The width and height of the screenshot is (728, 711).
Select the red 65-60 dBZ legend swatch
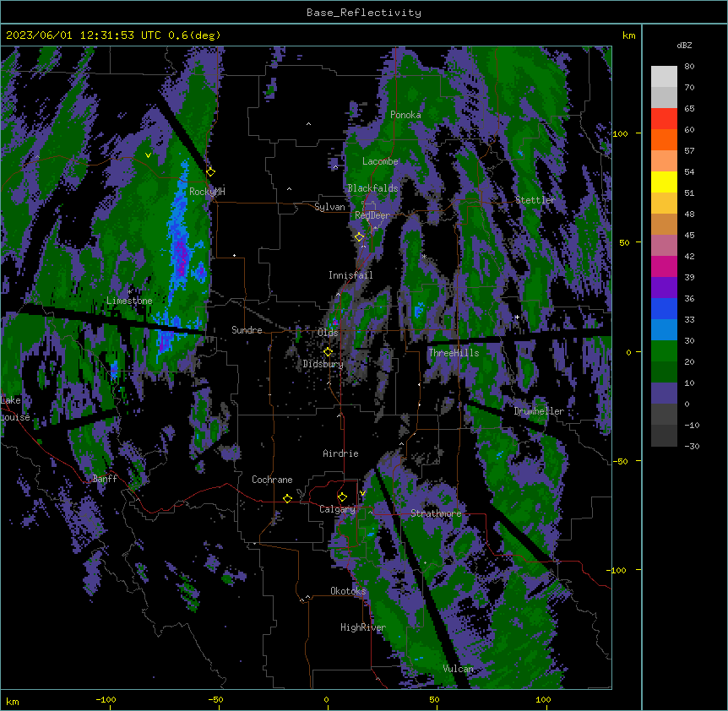click(664, 119)
